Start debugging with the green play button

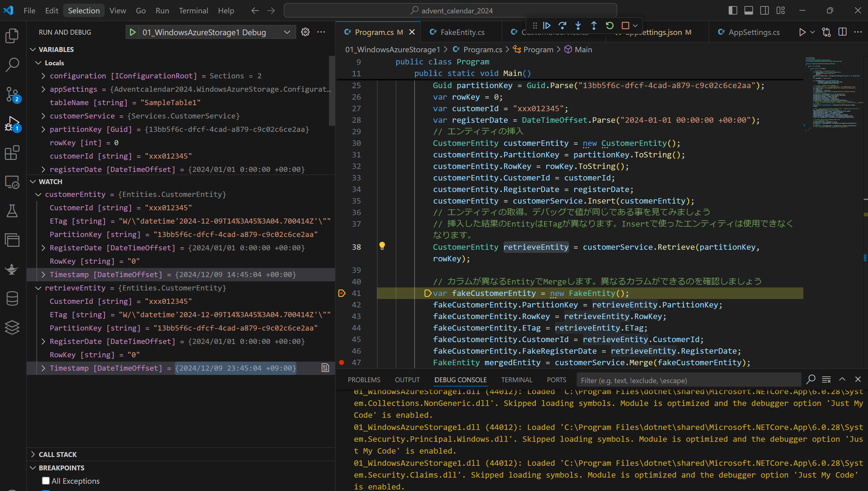[132, 32]
